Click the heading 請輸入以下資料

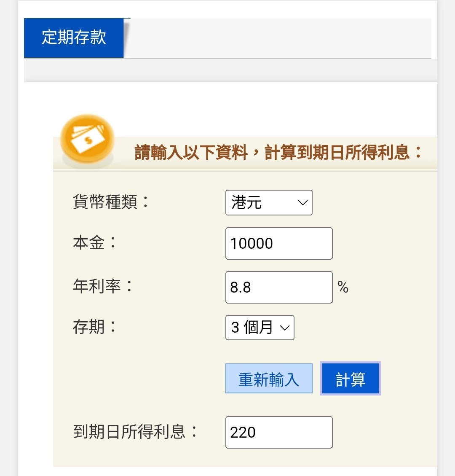tap(191, 152)
